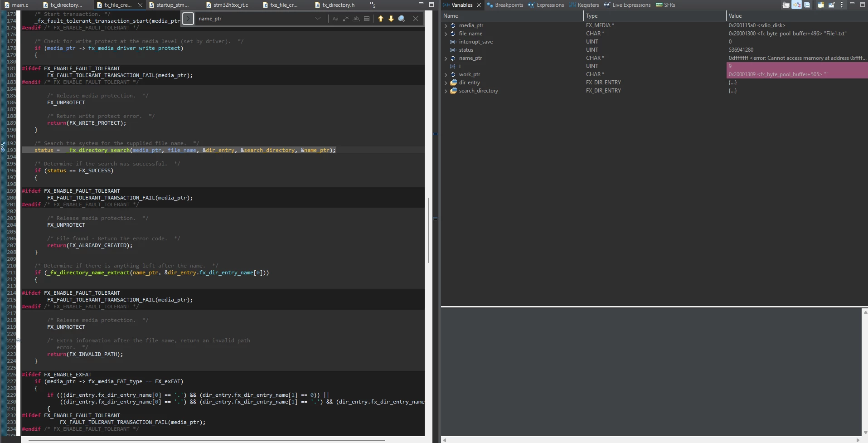Click detail pane horizontal scroll left arrow
This screenshot has height=443, width=868.
pos(445,440)
